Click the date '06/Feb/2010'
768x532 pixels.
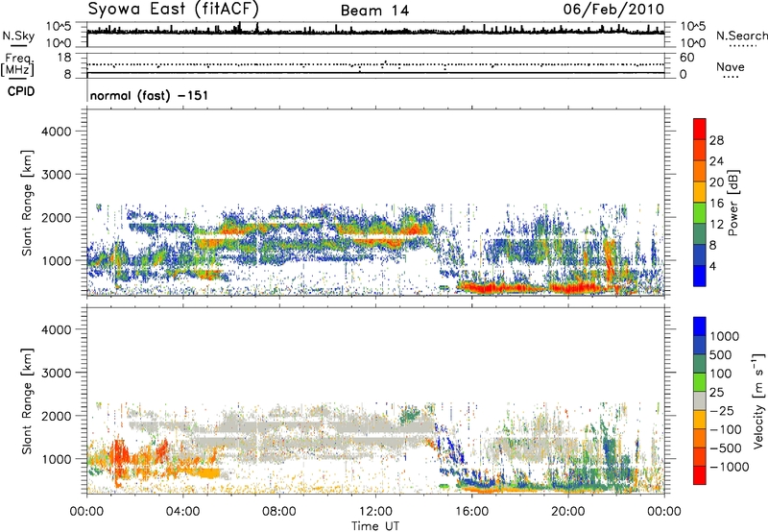pyautogui.click(x=613, y=9)
